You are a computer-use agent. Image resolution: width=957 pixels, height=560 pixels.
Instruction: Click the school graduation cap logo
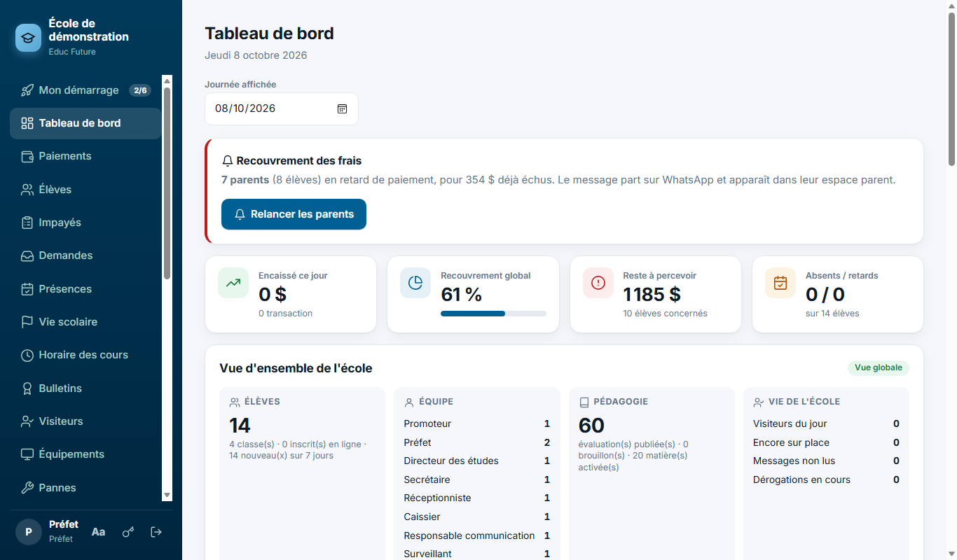point(29,38)
